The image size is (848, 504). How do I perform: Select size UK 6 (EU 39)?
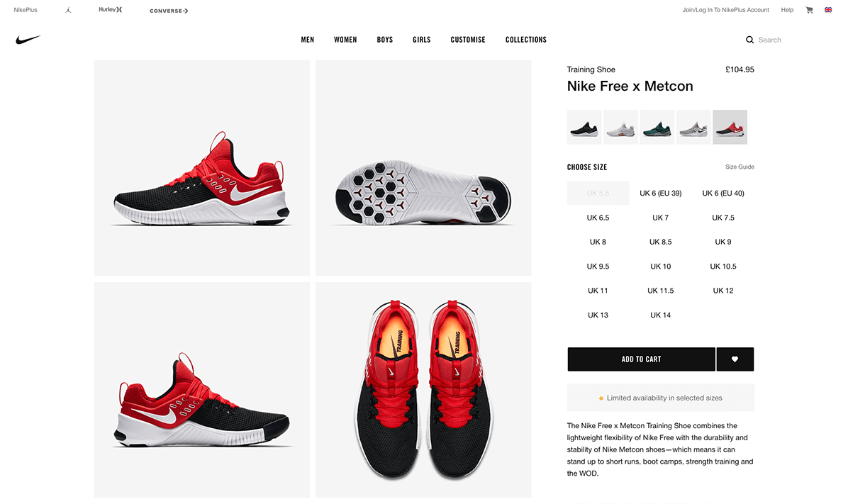coord(660,193)
